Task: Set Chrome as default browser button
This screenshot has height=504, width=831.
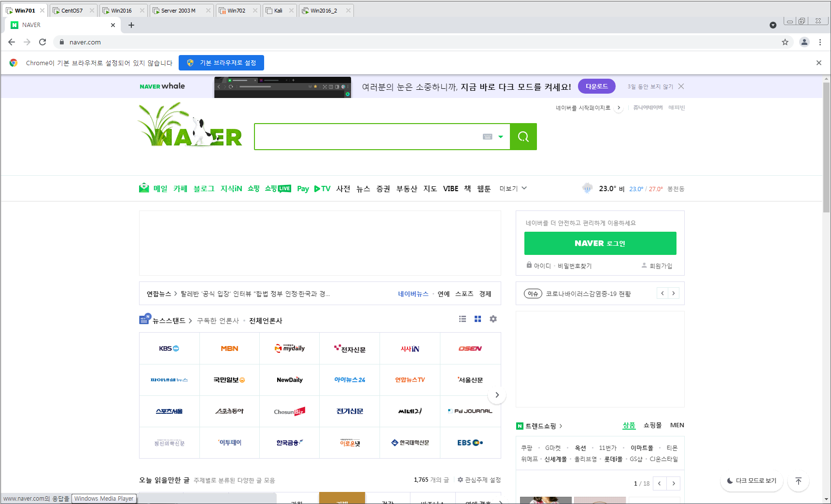Action: 221,63
